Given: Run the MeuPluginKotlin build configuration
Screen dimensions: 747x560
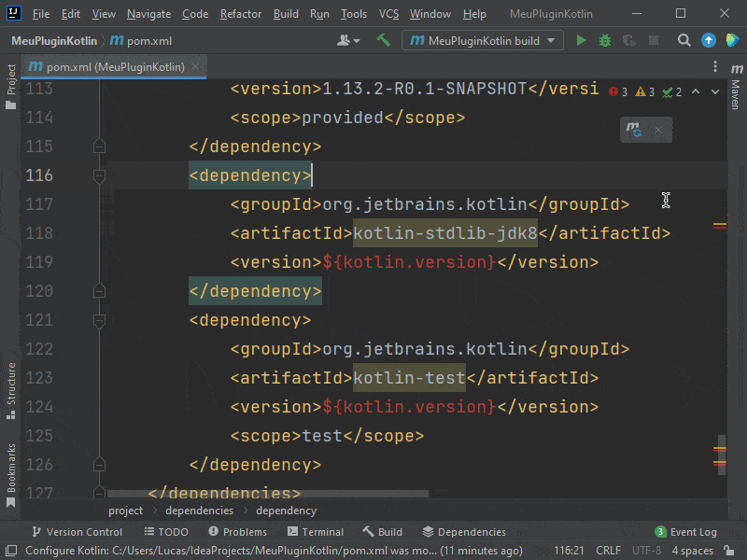Looking at the screenshot, I should coord(581,41).
